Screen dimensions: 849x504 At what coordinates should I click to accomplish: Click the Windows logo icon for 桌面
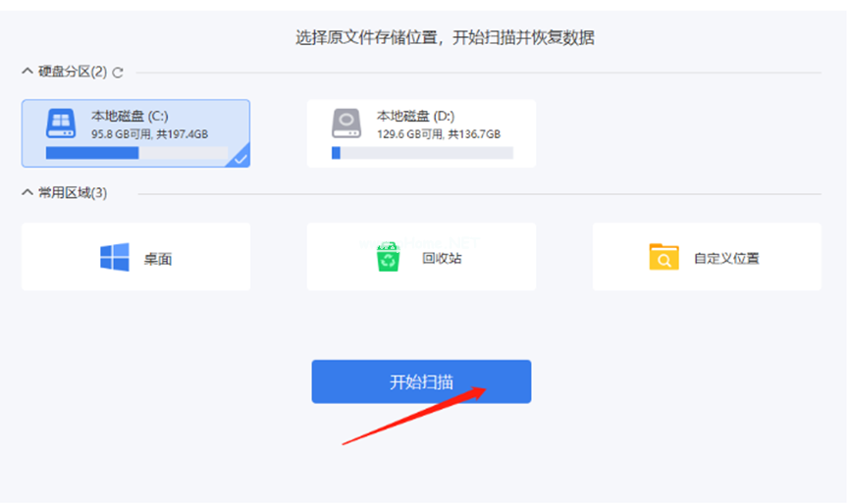tap(115, 258)
